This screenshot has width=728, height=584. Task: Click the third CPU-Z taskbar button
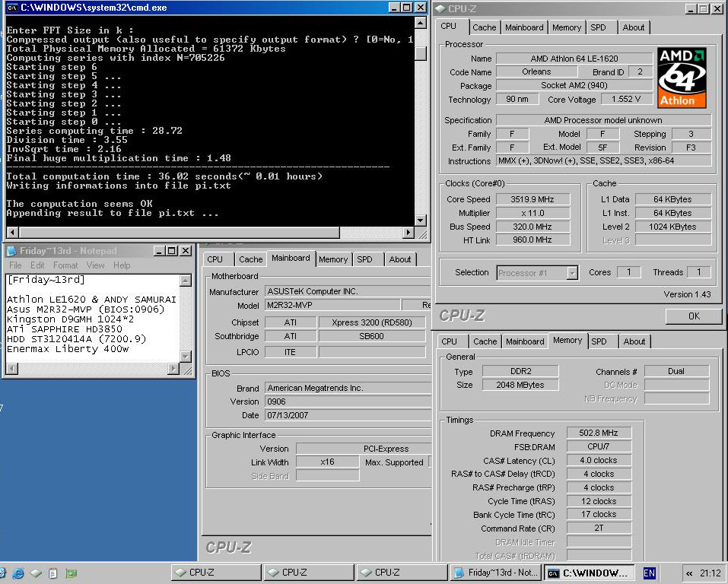click(x=402, y=573)
